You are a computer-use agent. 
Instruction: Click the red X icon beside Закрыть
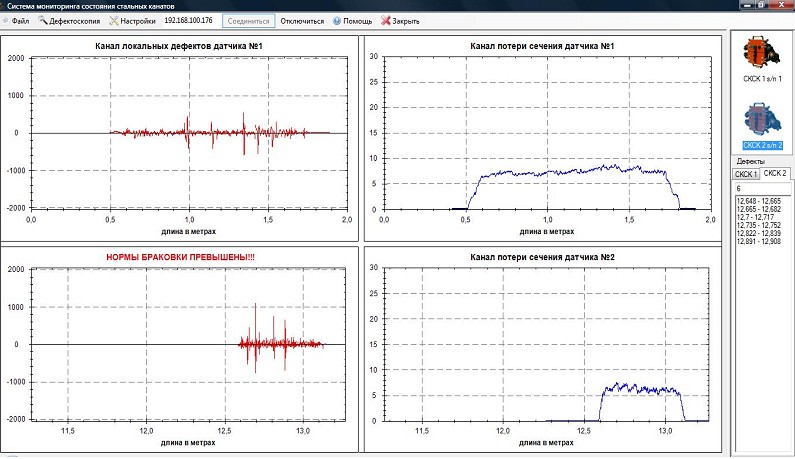[386, 21]
